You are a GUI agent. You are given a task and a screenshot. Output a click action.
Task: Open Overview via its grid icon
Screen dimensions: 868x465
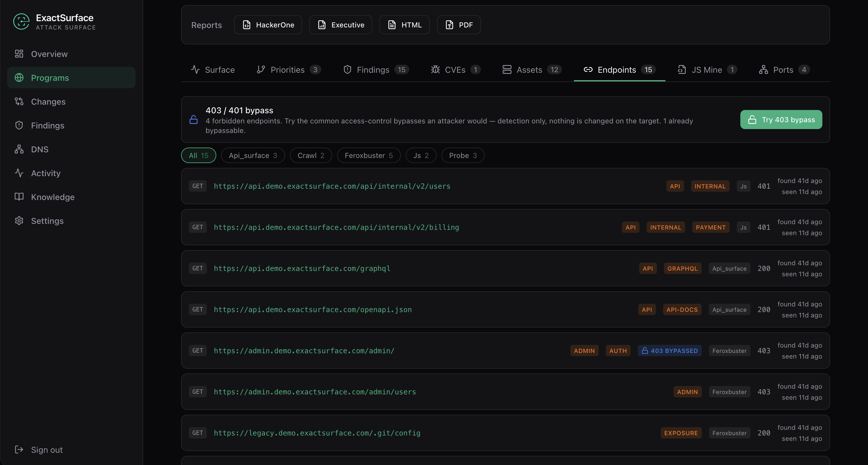coord(19,54)
